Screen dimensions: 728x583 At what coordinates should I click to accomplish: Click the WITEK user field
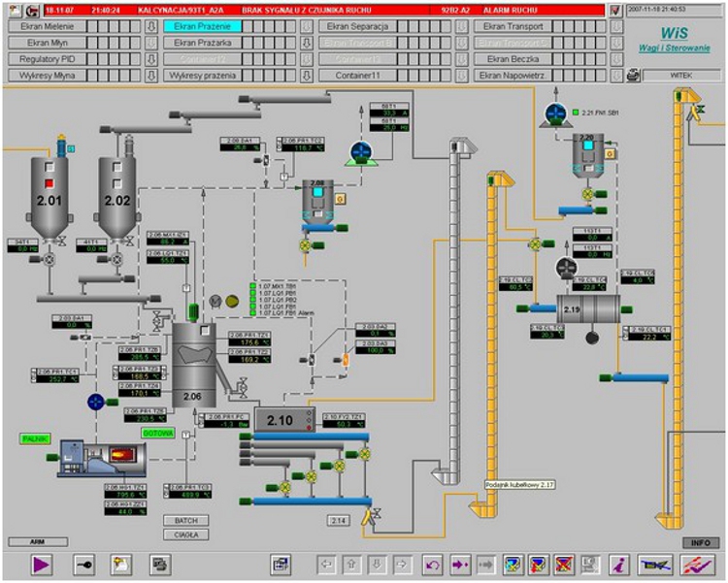pyautogui.click(x=681, y=76)
